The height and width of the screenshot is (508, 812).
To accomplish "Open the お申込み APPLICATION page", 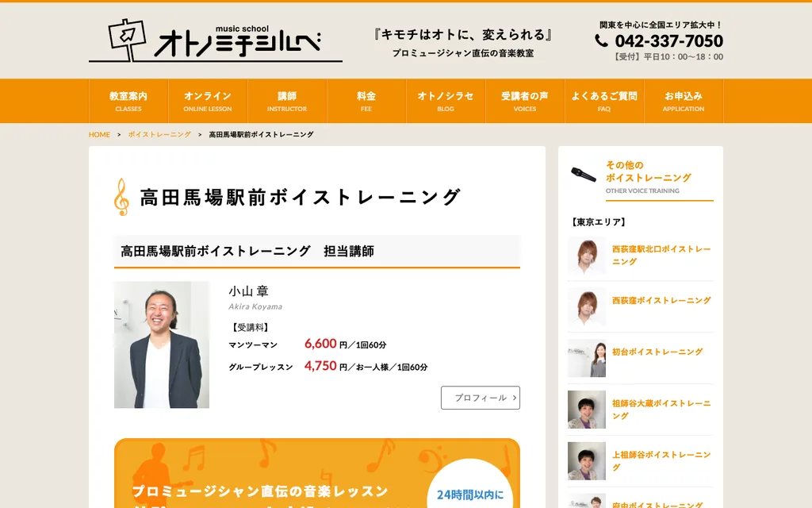I will click(x=683, y=101).
